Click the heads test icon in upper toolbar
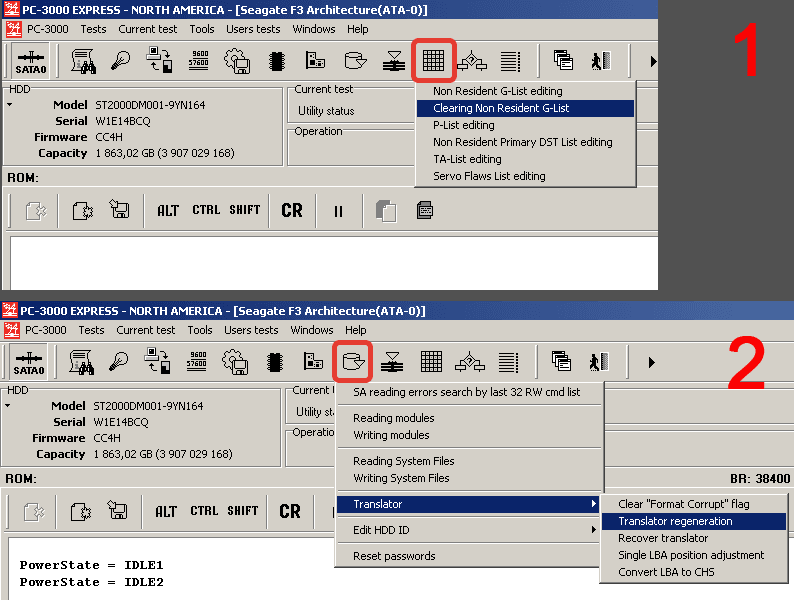Image resolution: width=794 pixels, height=600 pixels. pyautogui.click(x=393, y=61)
